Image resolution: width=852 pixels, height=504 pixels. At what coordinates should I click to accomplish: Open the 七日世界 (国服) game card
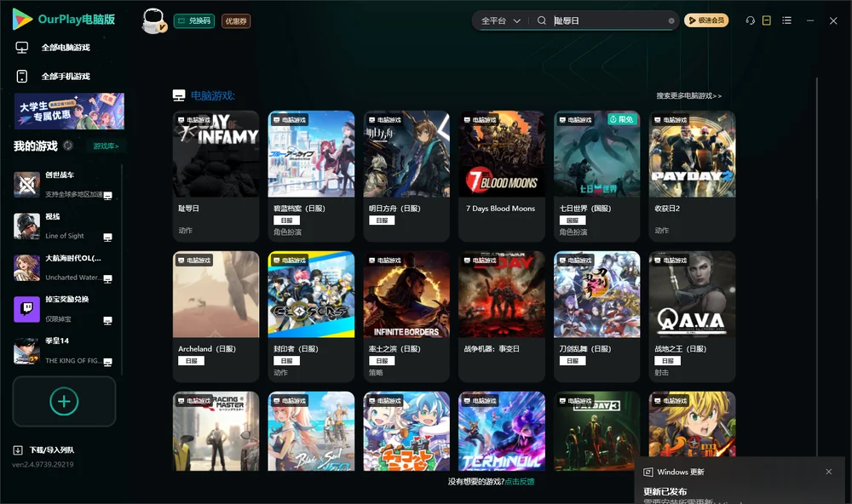pyautogui.click(x=596, y=176)
